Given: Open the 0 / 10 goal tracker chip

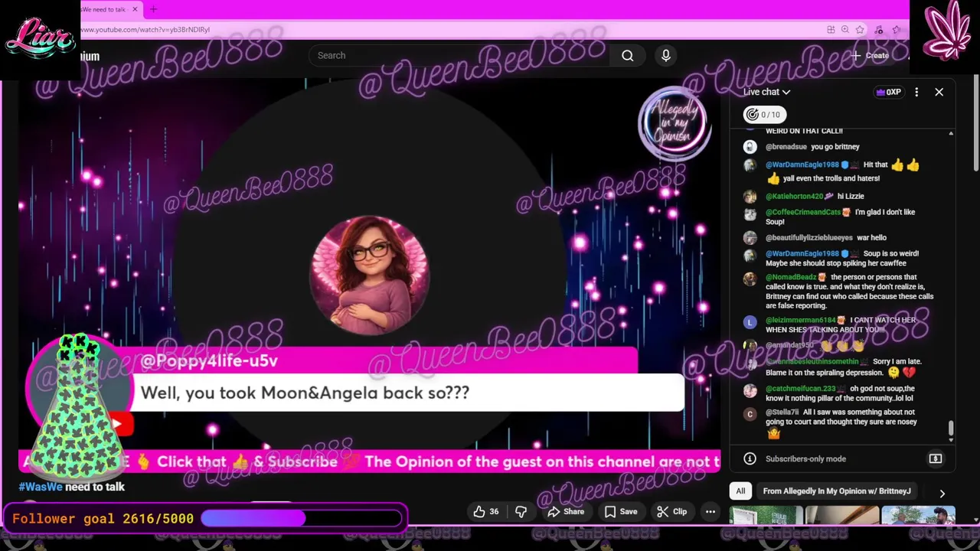Looking at the screenshot, I should pos(764,115).
